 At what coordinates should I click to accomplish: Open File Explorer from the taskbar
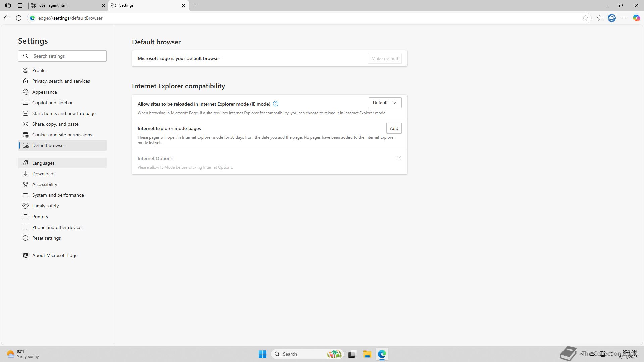(x=367, y=354)
